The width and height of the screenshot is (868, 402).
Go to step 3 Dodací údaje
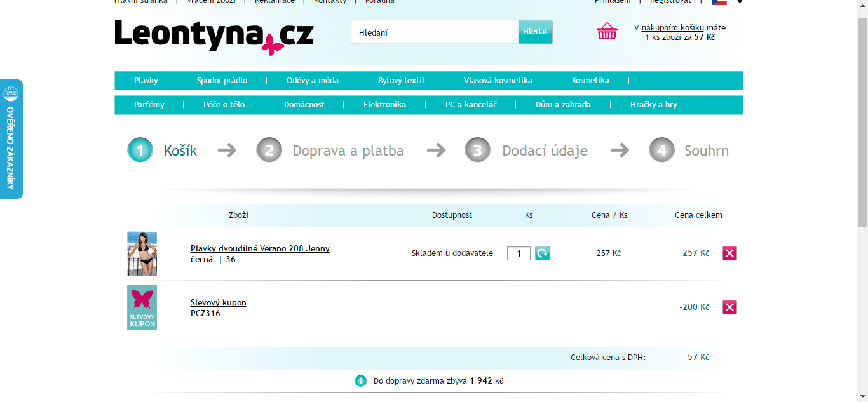526,151
